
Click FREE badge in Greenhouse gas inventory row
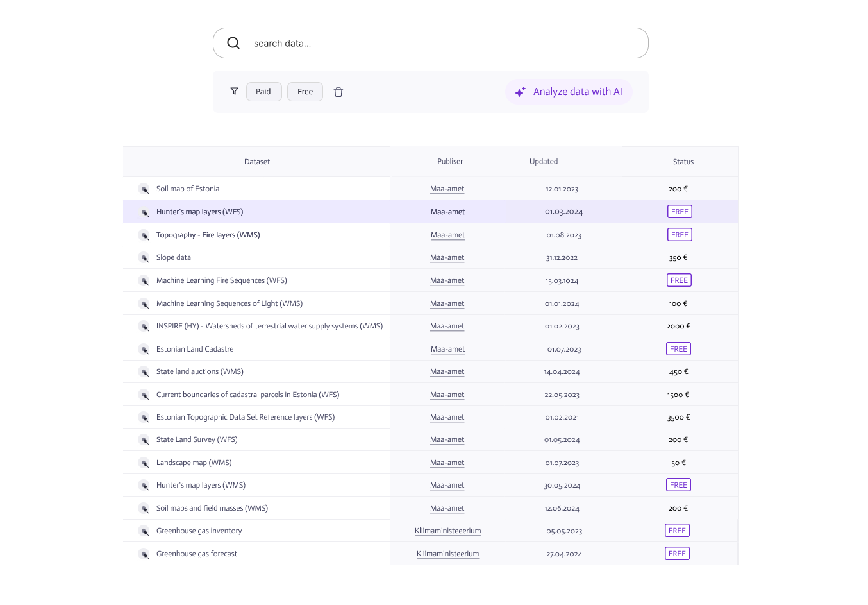coord(677,531)
